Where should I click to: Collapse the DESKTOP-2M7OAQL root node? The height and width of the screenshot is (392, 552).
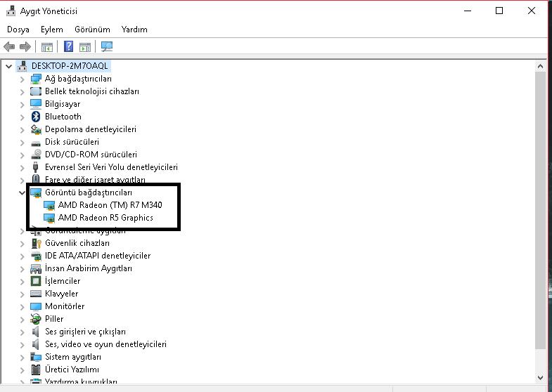point(8,66)
